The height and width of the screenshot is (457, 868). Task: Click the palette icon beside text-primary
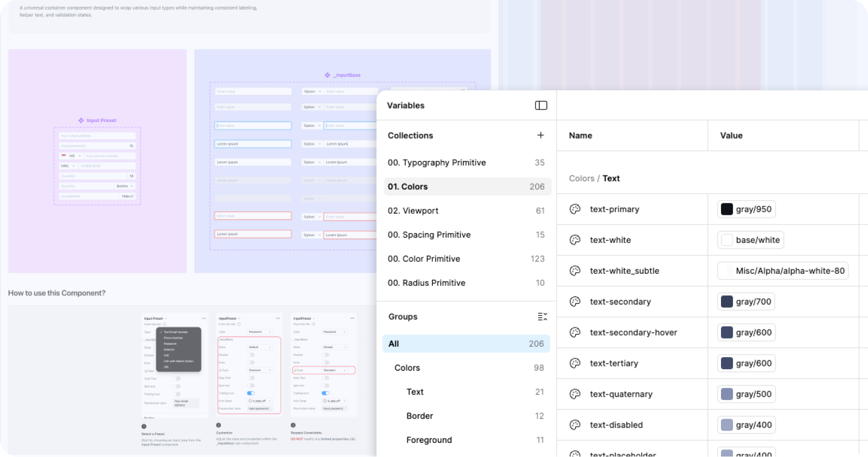pyautogui.click(x=575, y=209)
